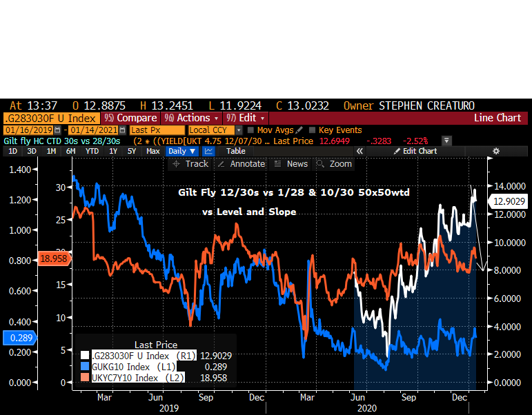Screen dimensions: 532x415
Task: Open the News overlay
Action: [290, 164]
